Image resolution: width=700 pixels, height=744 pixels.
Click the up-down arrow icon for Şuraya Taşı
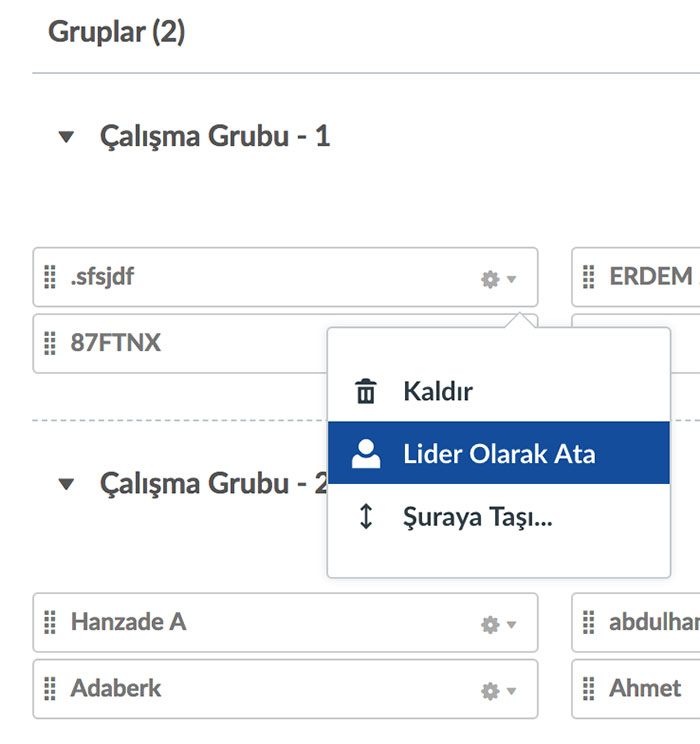pyautogui.click(x=366, y=516)
